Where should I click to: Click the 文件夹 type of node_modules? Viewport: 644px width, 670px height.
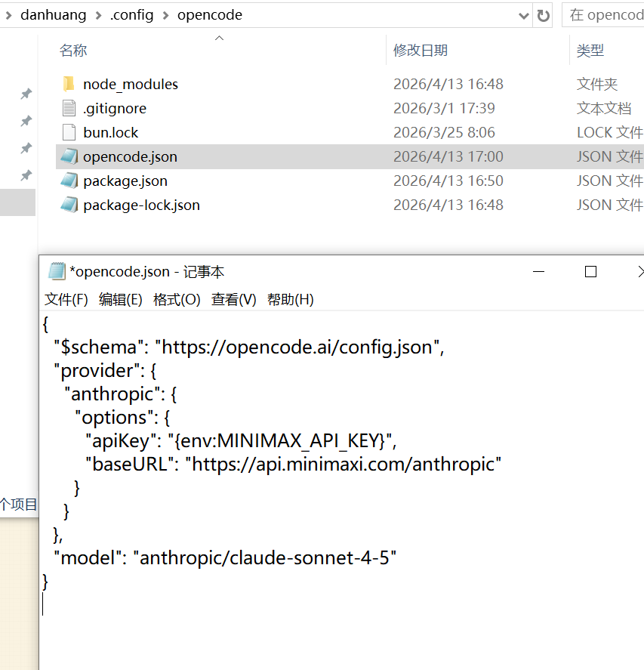(597, 84)
